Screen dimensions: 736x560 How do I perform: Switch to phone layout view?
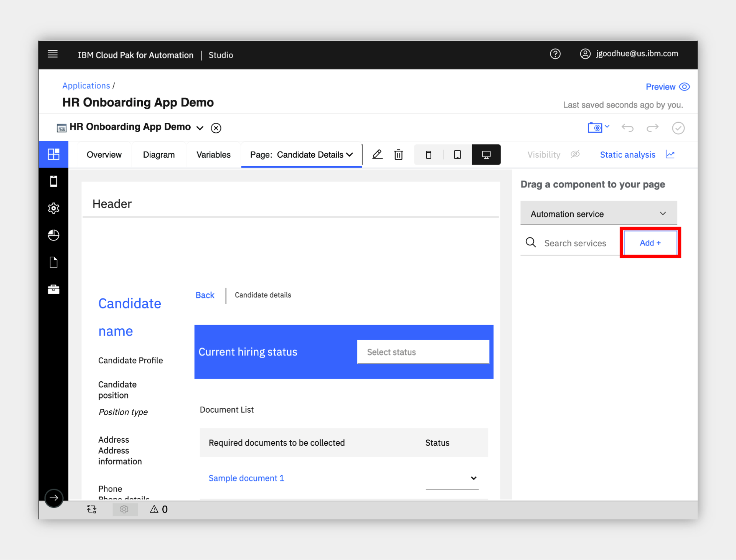(429, 155)
